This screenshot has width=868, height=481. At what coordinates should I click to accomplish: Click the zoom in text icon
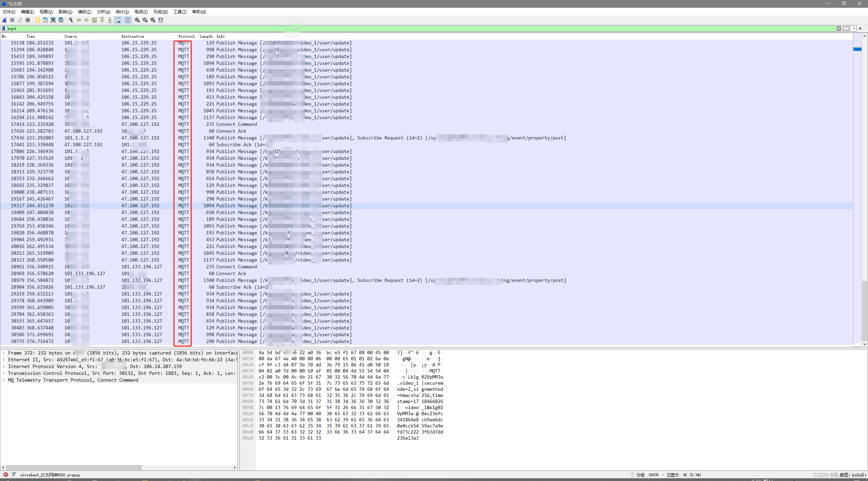(x=137, y=20)
